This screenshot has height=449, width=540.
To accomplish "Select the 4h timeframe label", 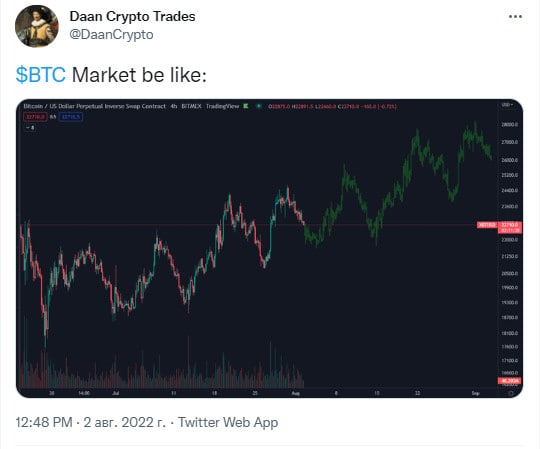I will point(174,106).
